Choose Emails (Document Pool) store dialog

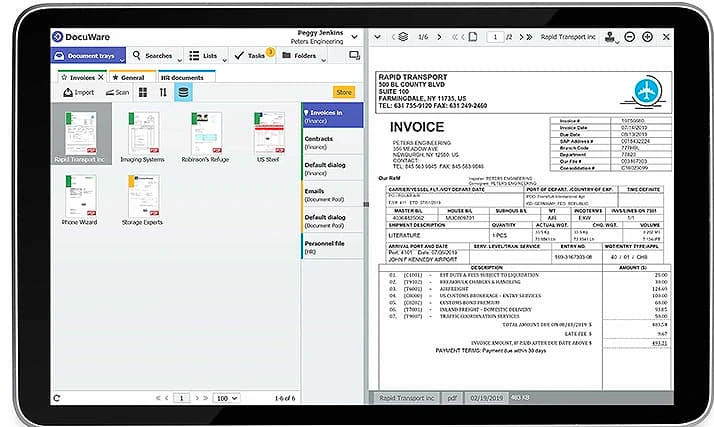point(332,195)
